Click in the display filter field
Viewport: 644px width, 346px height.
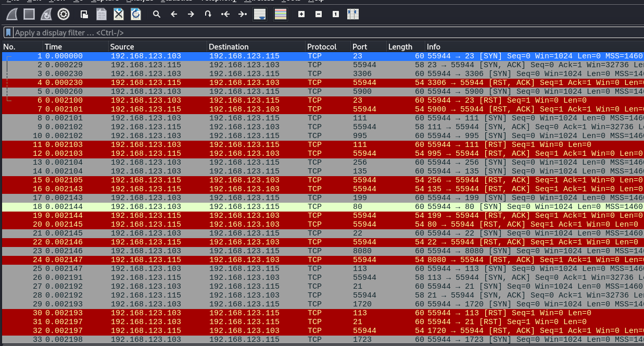pos(312,32)
